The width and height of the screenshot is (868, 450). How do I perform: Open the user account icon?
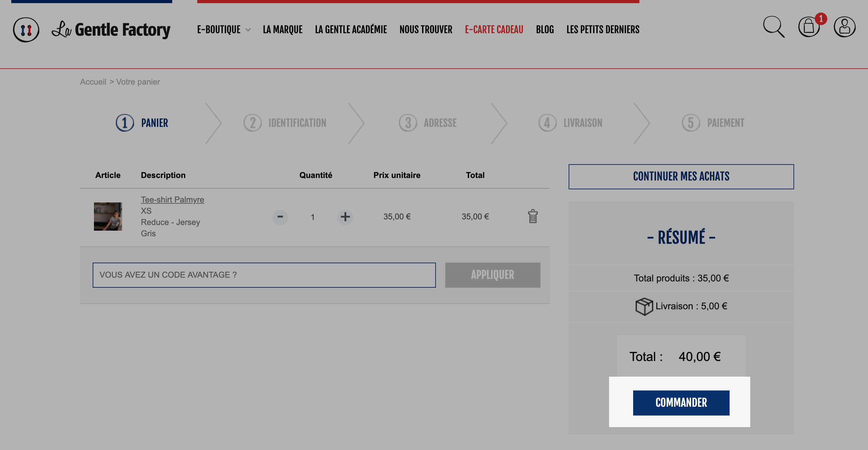(845, 27)
